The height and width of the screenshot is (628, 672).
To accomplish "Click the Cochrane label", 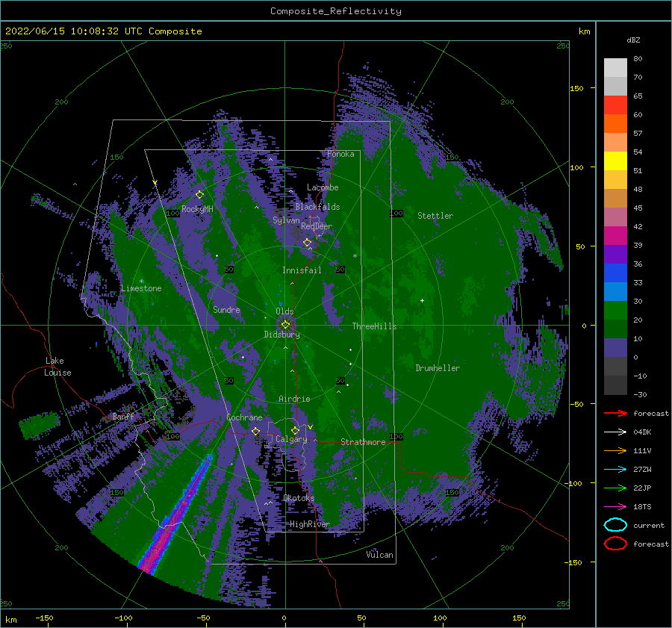I will click(x=244, y=417).
